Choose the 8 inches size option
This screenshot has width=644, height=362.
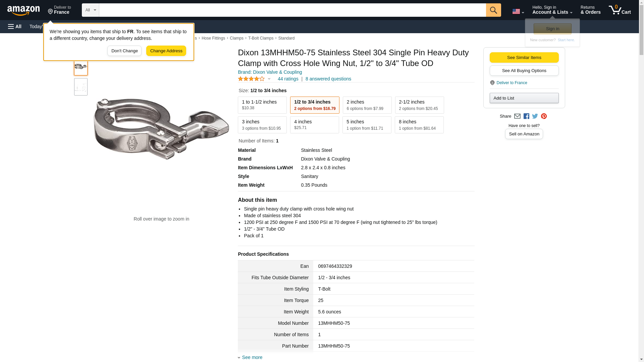pyautogui.click(x=419, y=125)
